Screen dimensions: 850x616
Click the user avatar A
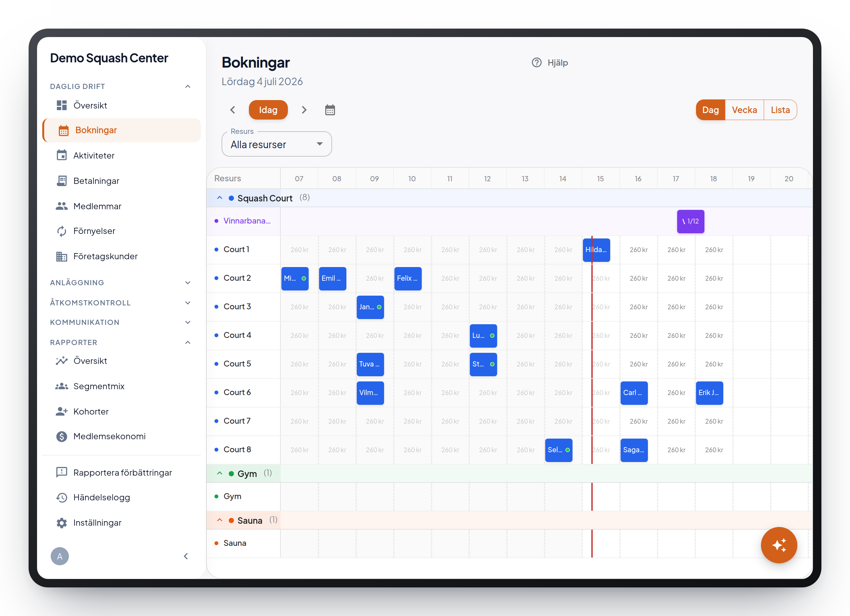tap(59, 556)
